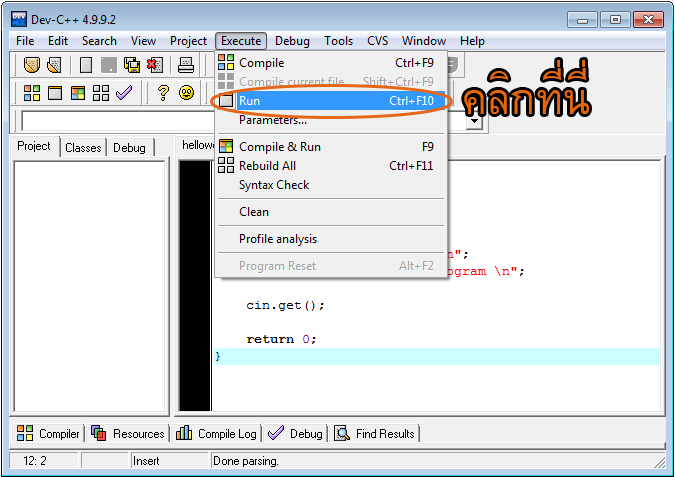
Task: Select highlighted Run in Execute menu
Action: pyautogui.click(x=331, y=101)
